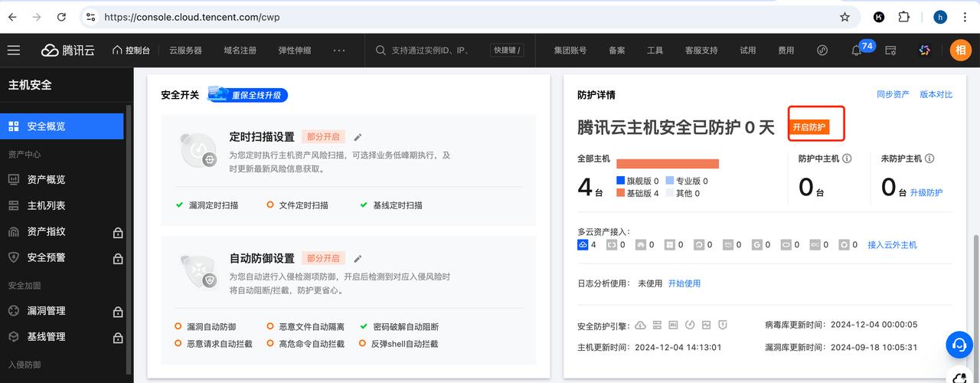980x383 pixels.
Task: Toggle the 漏洞自动防御 status item
Action: [205, 326]
